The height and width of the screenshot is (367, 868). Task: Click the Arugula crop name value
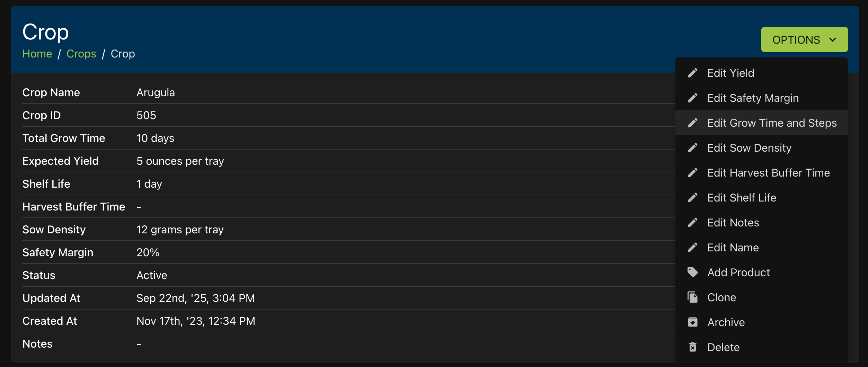(x=156, y=93)
